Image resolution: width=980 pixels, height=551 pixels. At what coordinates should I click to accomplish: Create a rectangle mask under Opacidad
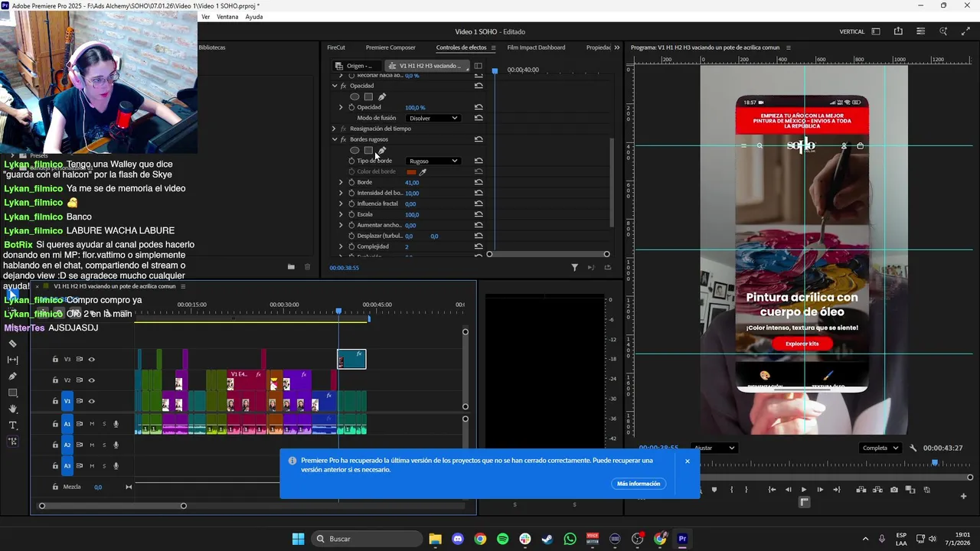[x=368, y=96]
